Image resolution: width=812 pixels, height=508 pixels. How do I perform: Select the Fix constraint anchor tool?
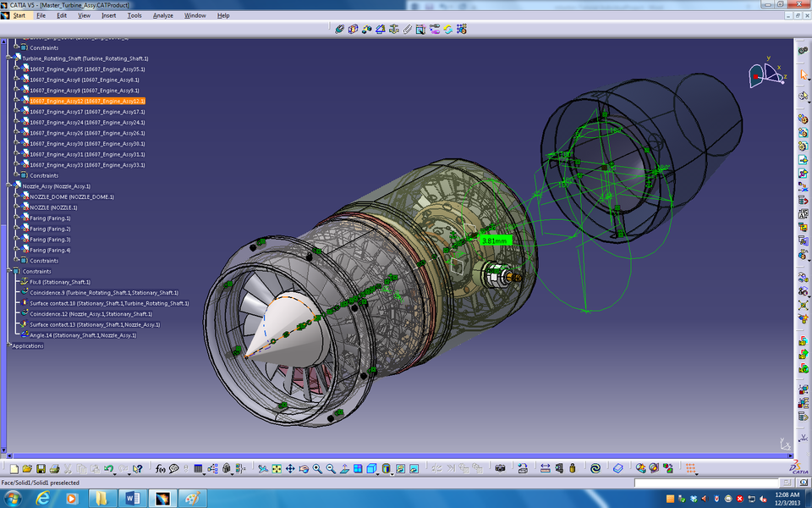[x=395, y=29]
